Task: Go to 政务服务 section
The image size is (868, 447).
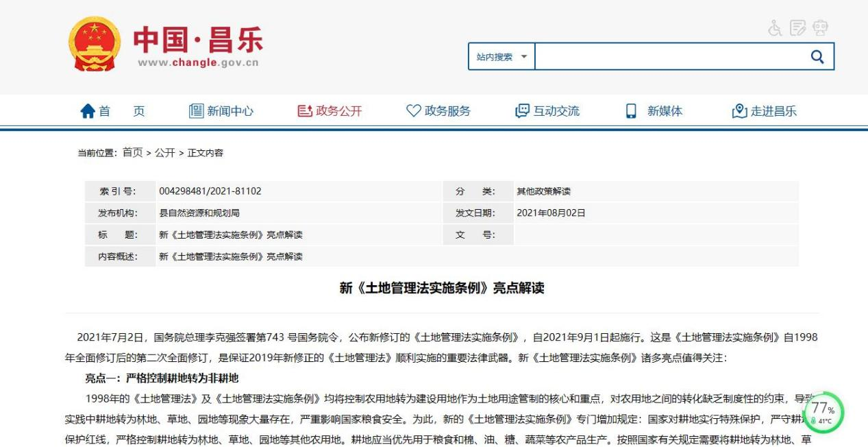Action: point(438,111)
